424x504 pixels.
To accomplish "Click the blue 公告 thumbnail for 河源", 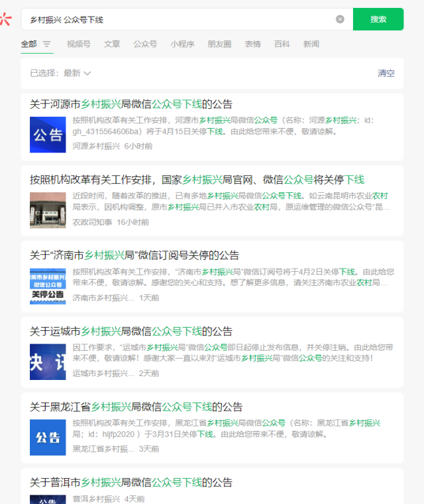I will pyautogui.click(x=48, y=135).
